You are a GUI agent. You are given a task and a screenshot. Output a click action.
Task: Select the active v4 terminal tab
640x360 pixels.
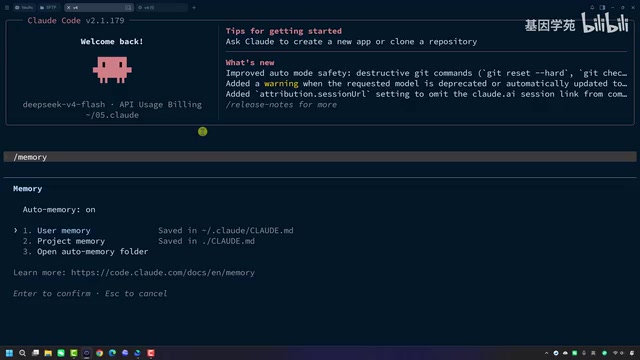point(98,7)
